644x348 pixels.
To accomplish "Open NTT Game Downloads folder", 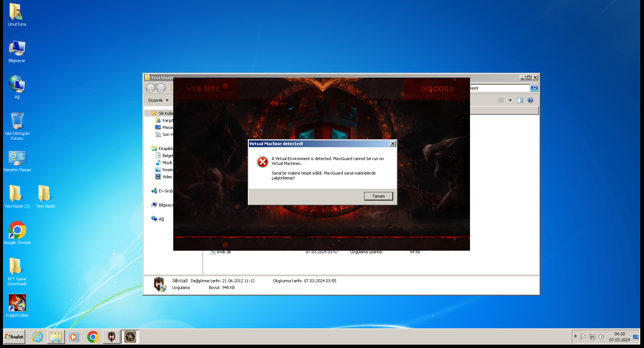I will click(17, 271).
